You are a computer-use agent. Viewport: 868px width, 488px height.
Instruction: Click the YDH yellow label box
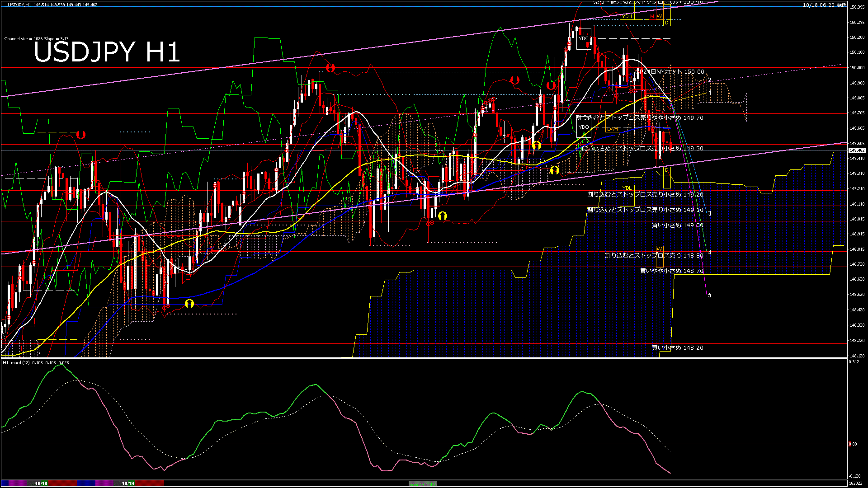click(627, 17)
